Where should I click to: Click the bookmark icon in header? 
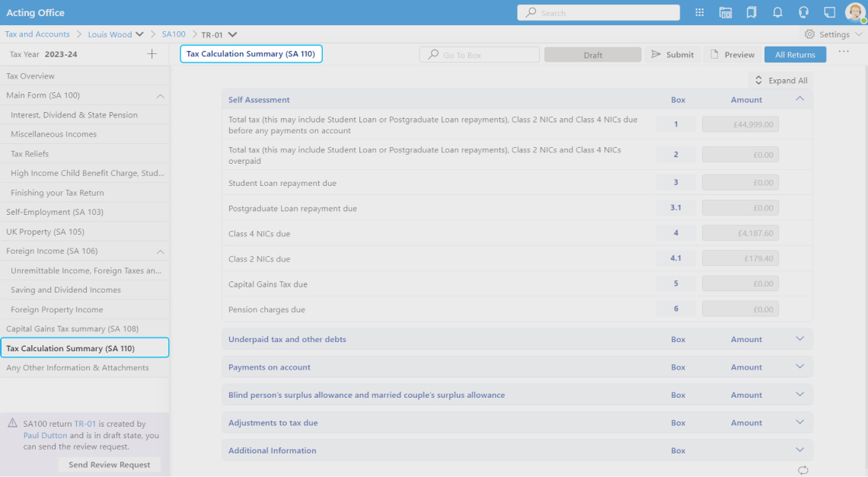coord(752,13)
